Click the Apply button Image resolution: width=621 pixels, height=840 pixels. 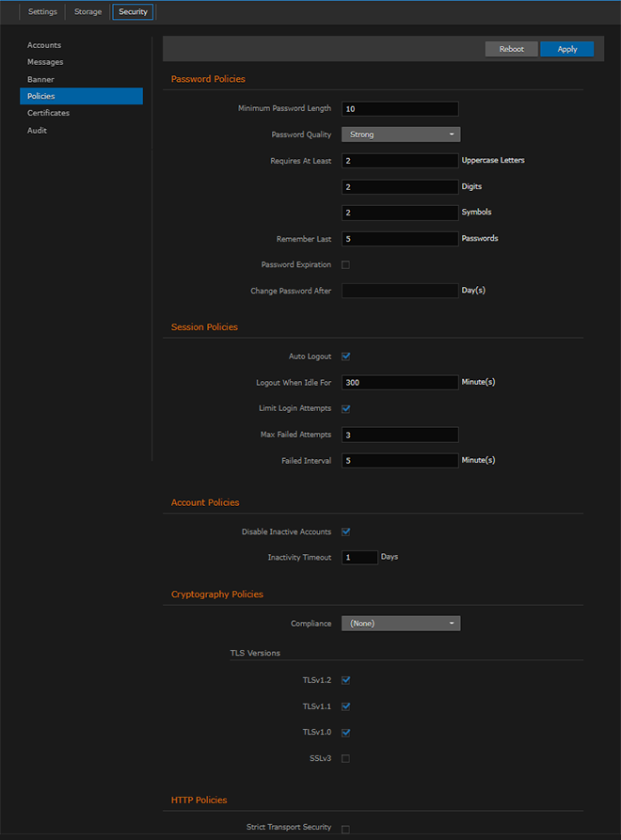(x=566, y=48)
